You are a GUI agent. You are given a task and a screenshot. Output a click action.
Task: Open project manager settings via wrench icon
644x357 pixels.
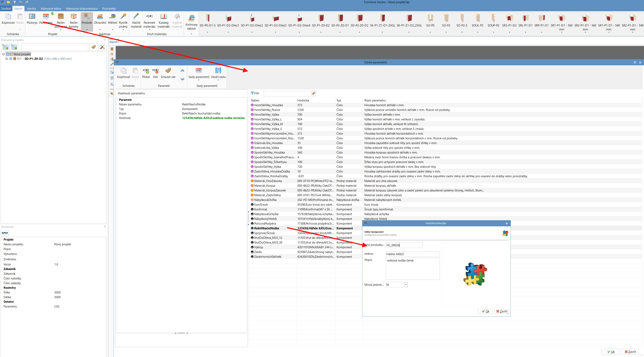pyautogui.click(x=102, y=47)
